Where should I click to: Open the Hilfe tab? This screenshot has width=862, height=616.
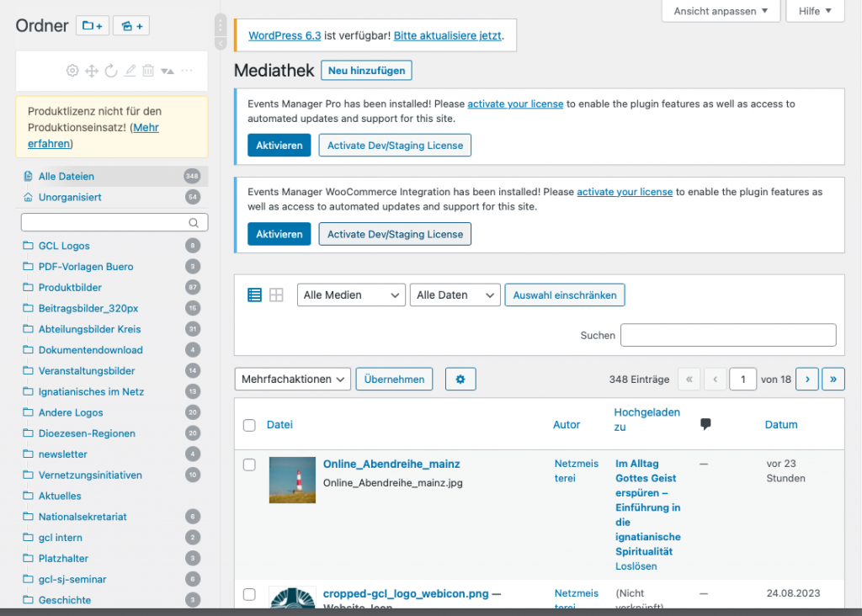tap(814, 11)
